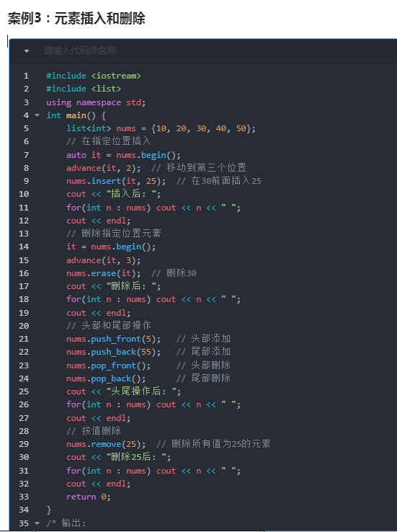Click the code block name input field

tap(80, 51)
